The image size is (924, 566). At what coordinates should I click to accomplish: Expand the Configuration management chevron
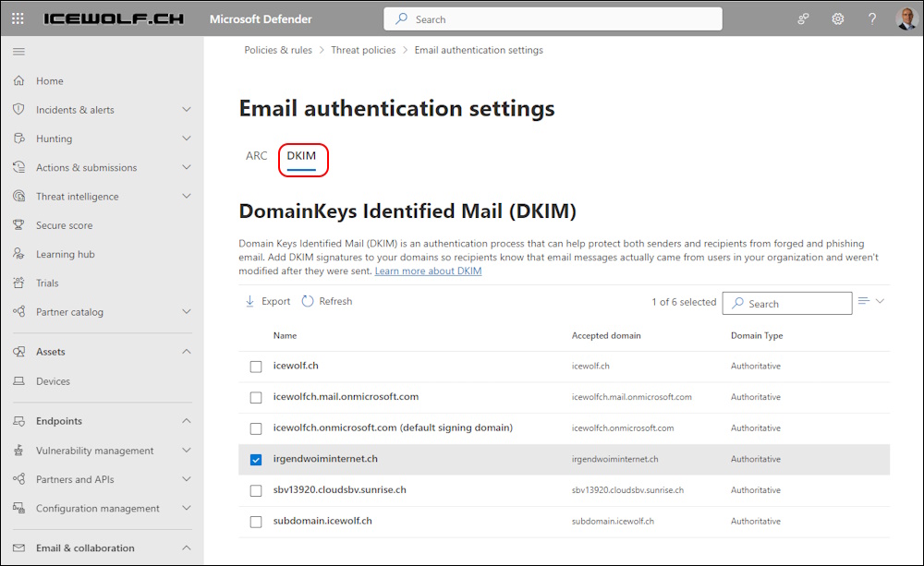(x=187, y=508)
